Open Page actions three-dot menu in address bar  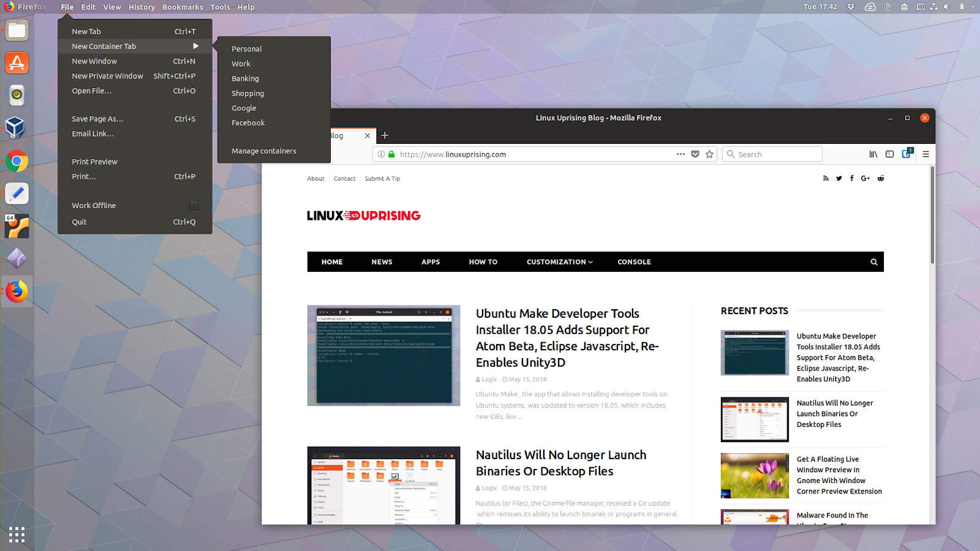680,154
